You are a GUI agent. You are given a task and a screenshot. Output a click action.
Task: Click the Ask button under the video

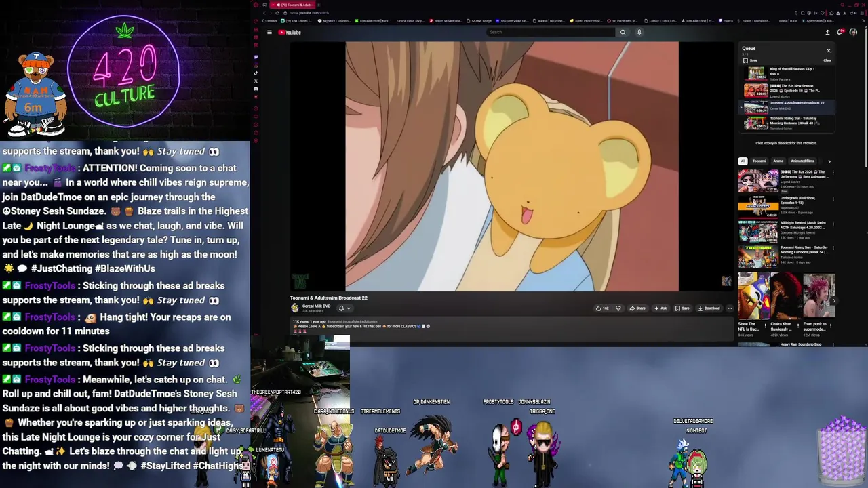660,308
